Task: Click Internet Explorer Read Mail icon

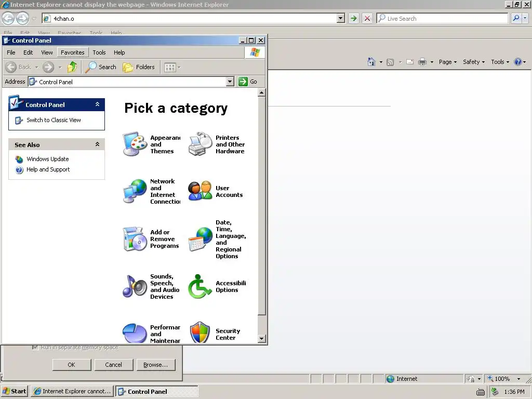Action: coord(410,62)
